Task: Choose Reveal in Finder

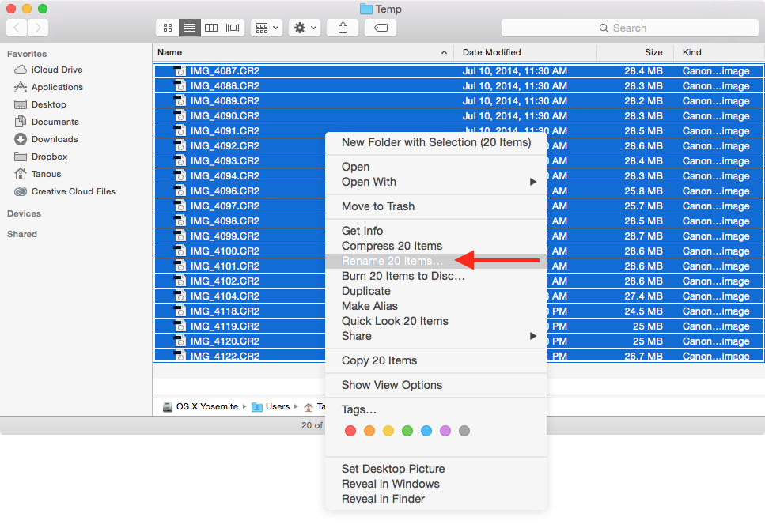Action: click(x=436, y=500)
